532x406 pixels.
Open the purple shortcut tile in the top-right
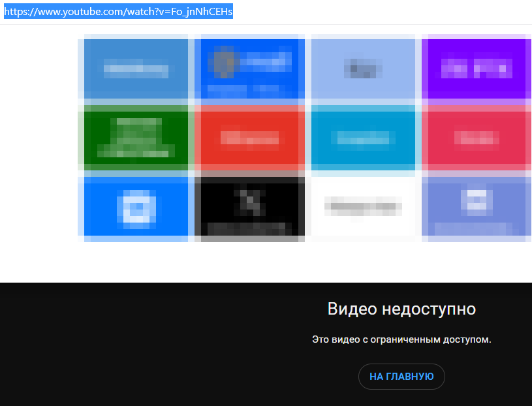[476, 69]
